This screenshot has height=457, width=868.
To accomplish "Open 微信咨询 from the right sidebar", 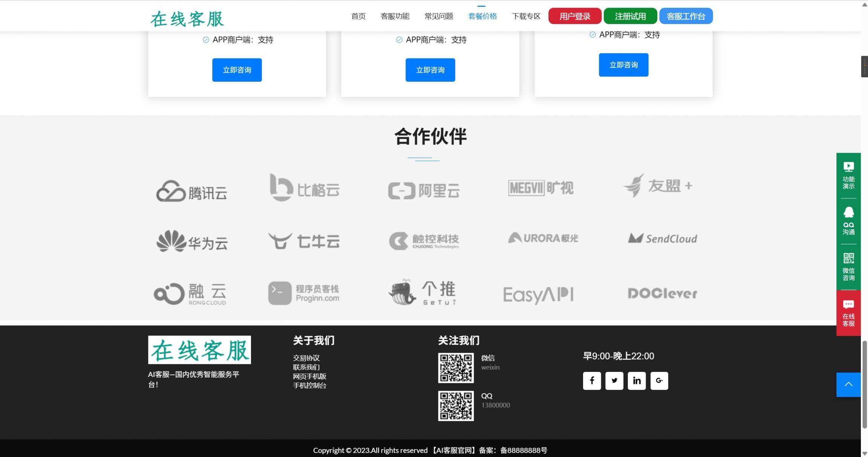I will click(x=848, y=266).
